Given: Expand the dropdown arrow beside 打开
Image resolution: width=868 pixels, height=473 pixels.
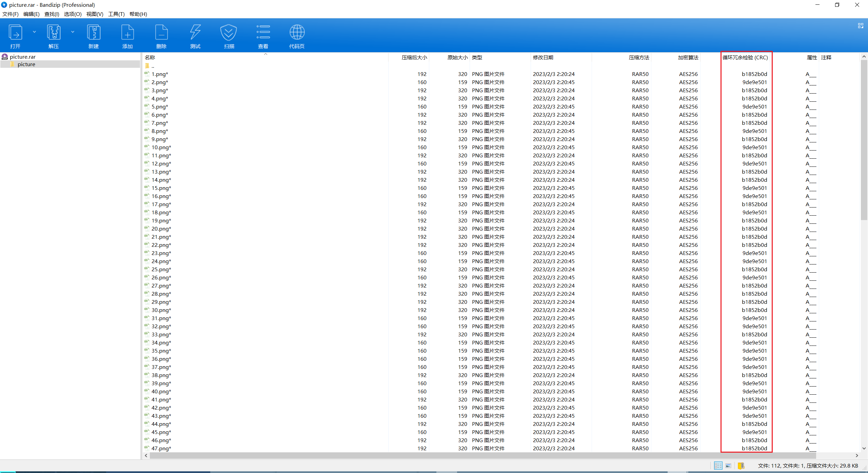Looking at the screenshot, I should click(x=34, y=32).
